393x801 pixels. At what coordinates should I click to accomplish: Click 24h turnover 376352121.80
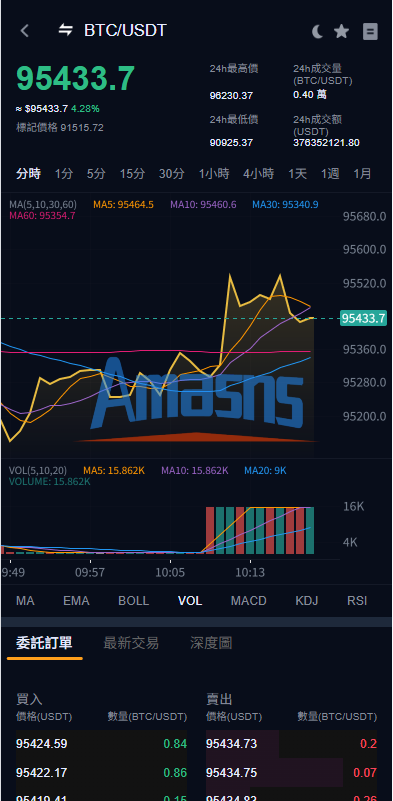[326, 143]
